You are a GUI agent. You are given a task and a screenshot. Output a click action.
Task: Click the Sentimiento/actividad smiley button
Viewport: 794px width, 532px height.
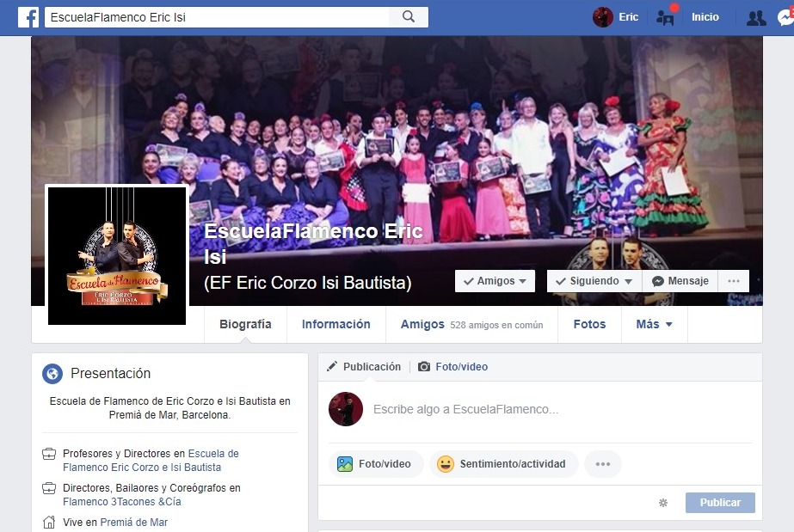503,464
